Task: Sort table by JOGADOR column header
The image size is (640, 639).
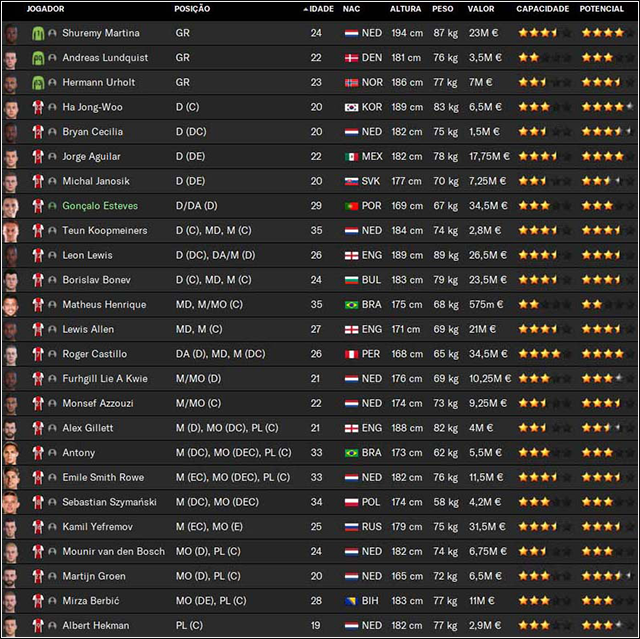Action: pyautogui.click(x=45, y=9)
